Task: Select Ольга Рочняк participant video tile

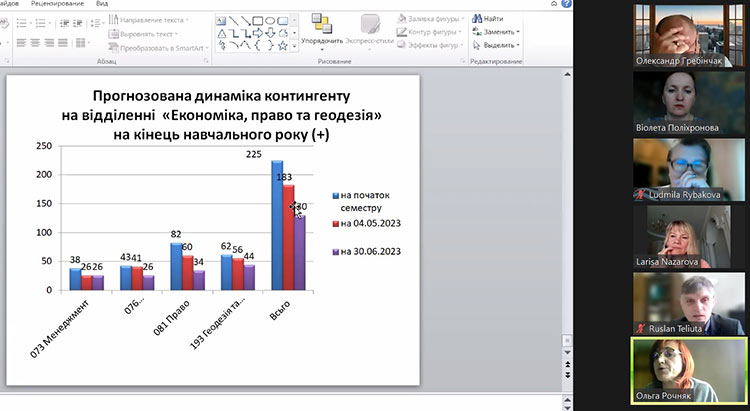Action: click(x=689, y=368)
